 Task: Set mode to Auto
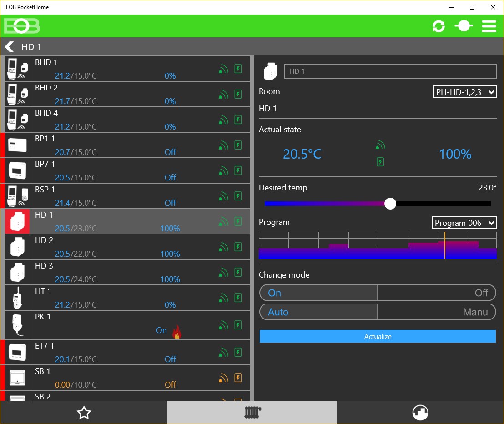point(318,312)
